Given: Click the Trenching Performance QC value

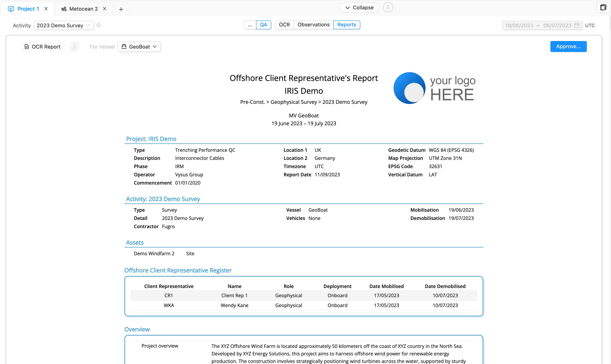Looking at the screenshot, I should tap(205, 150).
